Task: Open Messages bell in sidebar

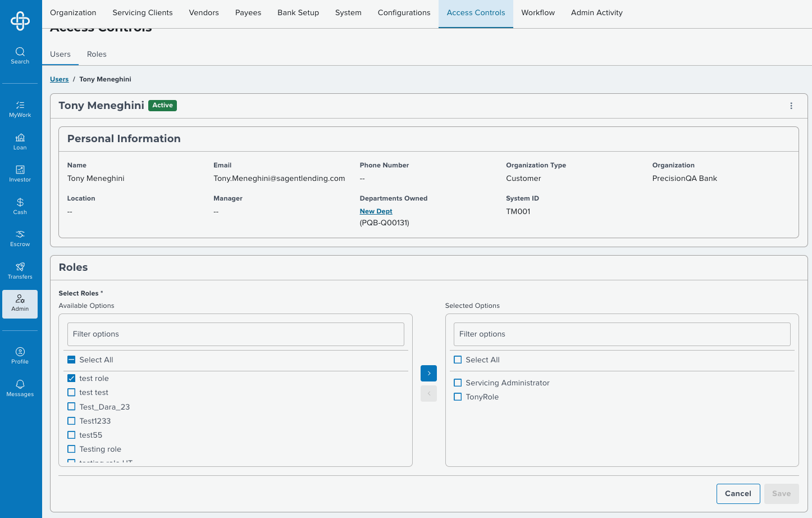Action: pyautogui.click(x=20, y=388)
